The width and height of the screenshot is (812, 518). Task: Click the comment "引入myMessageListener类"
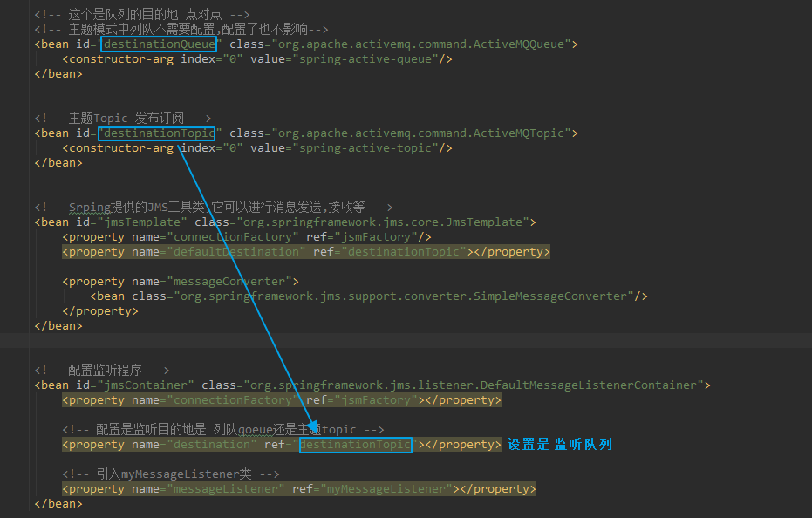(x=171, y=474)
